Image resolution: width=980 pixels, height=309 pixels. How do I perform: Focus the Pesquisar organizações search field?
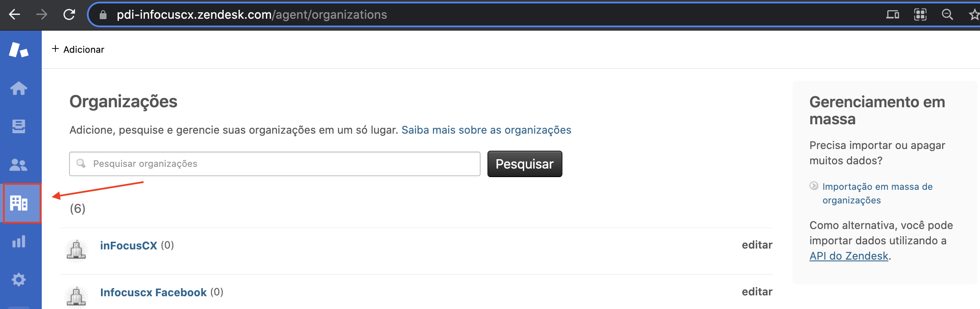pyautogui.click(x=275, y=164)
